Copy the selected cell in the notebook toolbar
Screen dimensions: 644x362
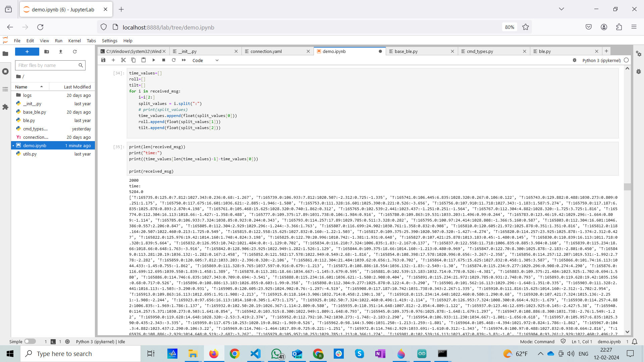coord(133,60)
